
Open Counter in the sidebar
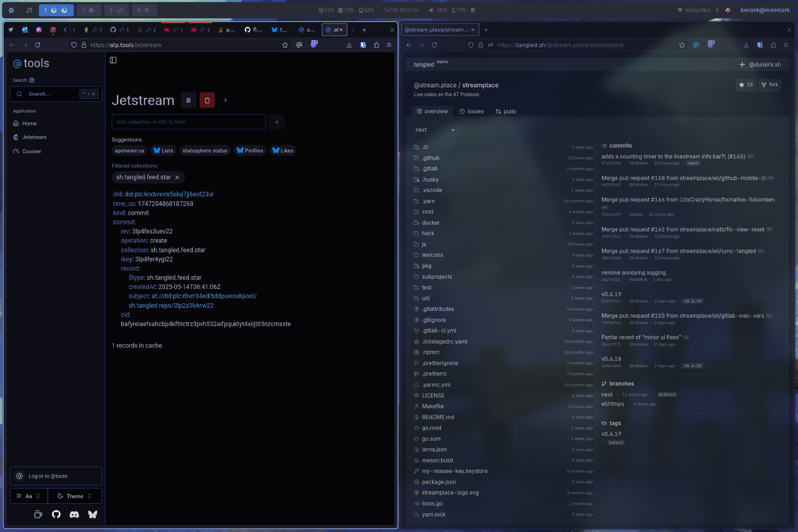coord(56,151)
